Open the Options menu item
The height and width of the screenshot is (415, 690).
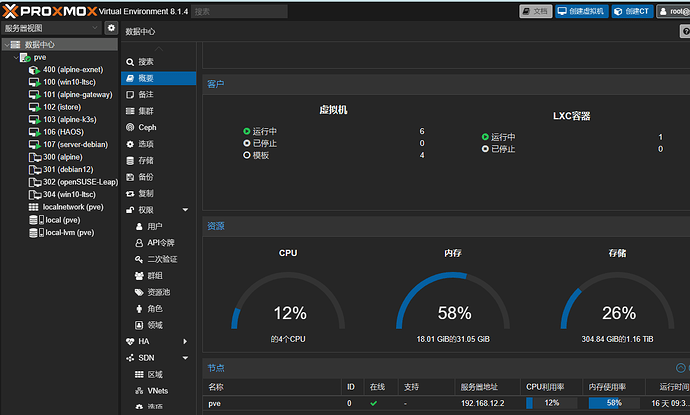tap(158, 144)
